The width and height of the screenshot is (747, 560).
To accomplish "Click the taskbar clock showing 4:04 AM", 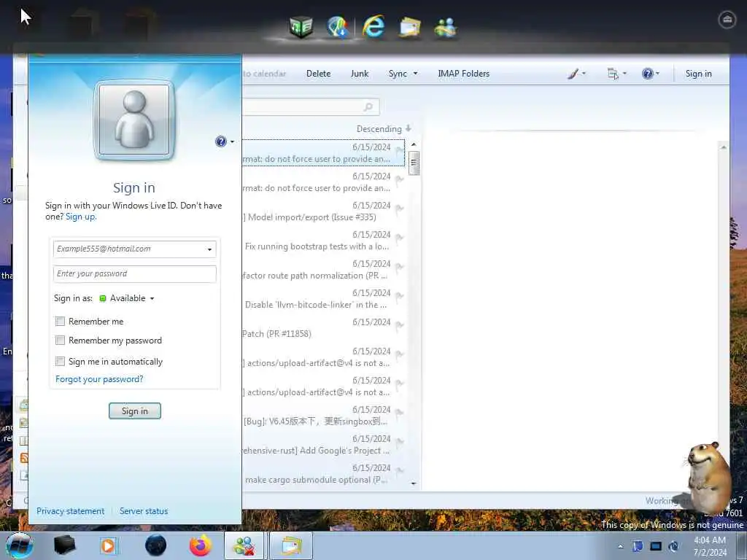I will point(710,546).
